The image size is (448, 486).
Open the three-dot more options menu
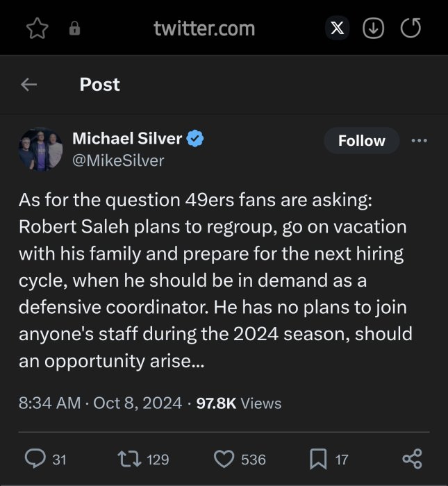(x=419, y=140)
